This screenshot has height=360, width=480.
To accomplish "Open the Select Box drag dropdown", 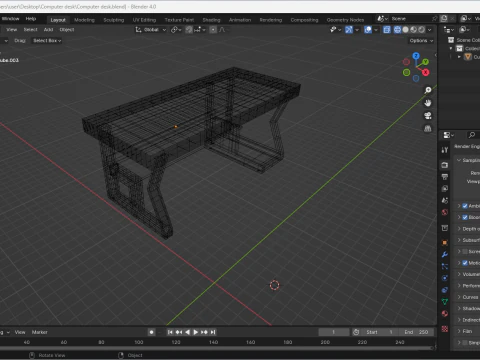I will [47, 41].
